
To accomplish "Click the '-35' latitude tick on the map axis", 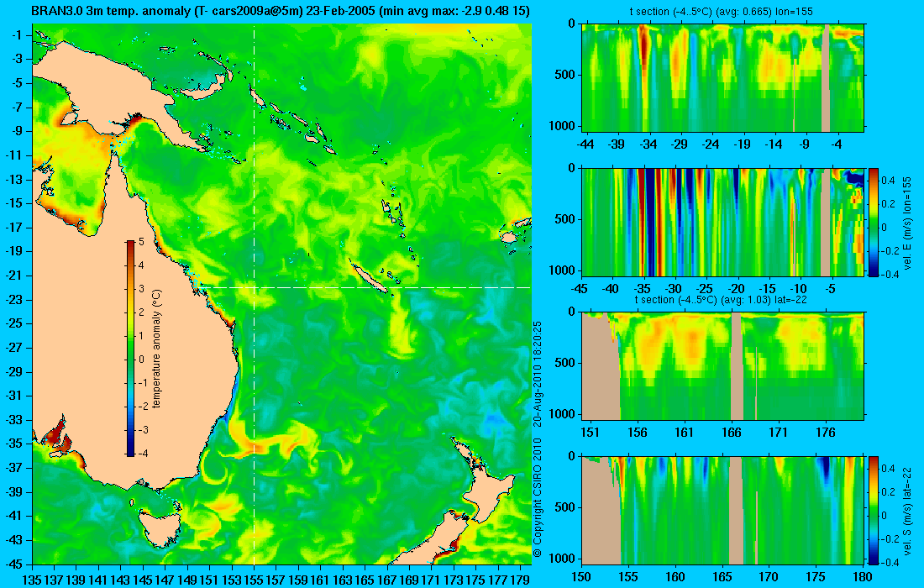I will (15, 444).
